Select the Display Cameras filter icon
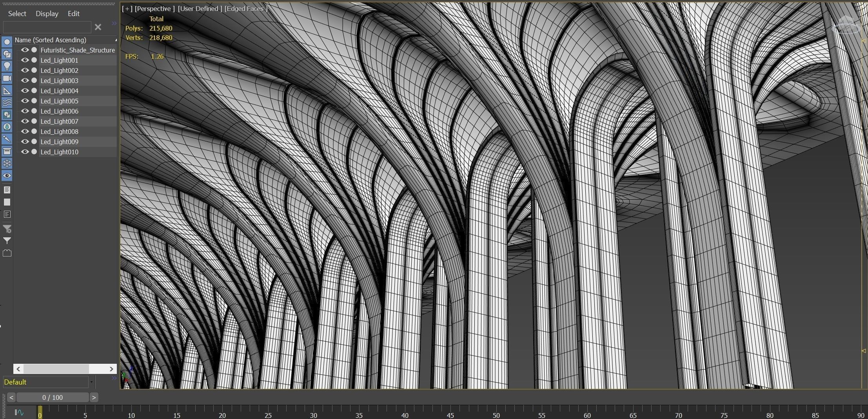This screenshot has height=419, width=868. point(7,78)
